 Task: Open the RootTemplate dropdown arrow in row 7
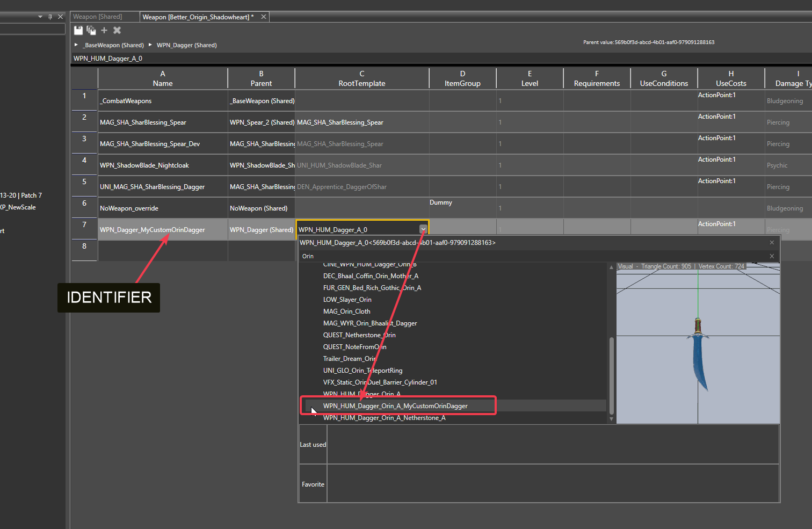[x=423, y=229]
